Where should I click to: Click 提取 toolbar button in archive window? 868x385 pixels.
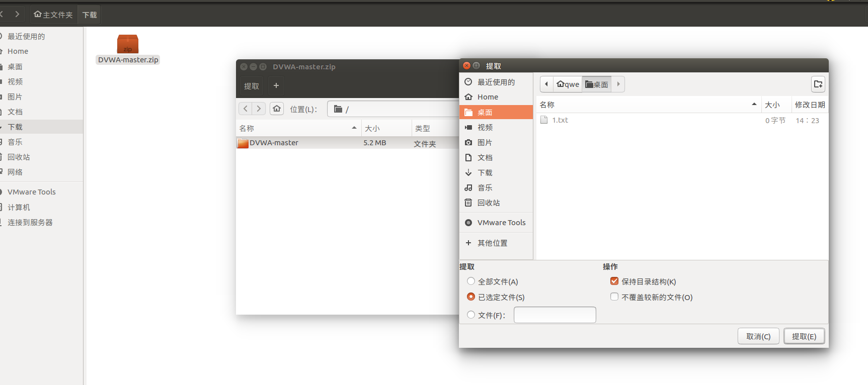tap(252, 86)
